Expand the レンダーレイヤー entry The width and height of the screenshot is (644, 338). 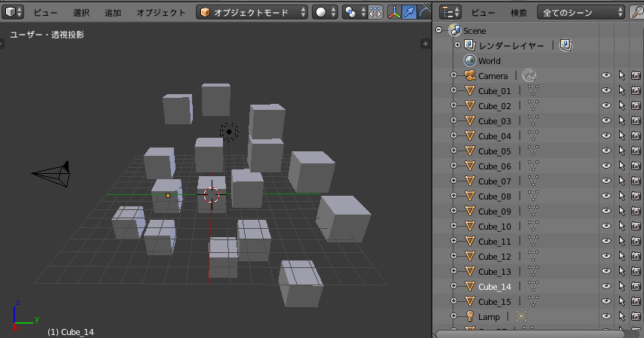pyautogui.click(x=457, y=45)
